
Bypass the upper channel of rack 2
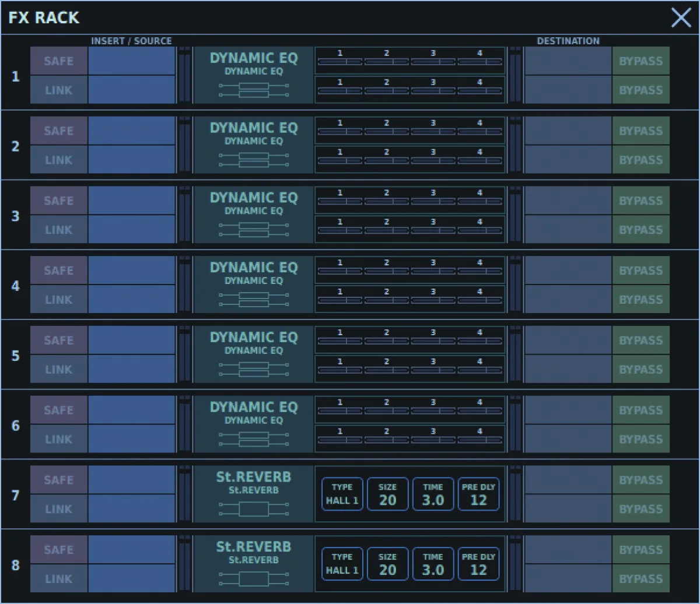[x=640, y=131]
